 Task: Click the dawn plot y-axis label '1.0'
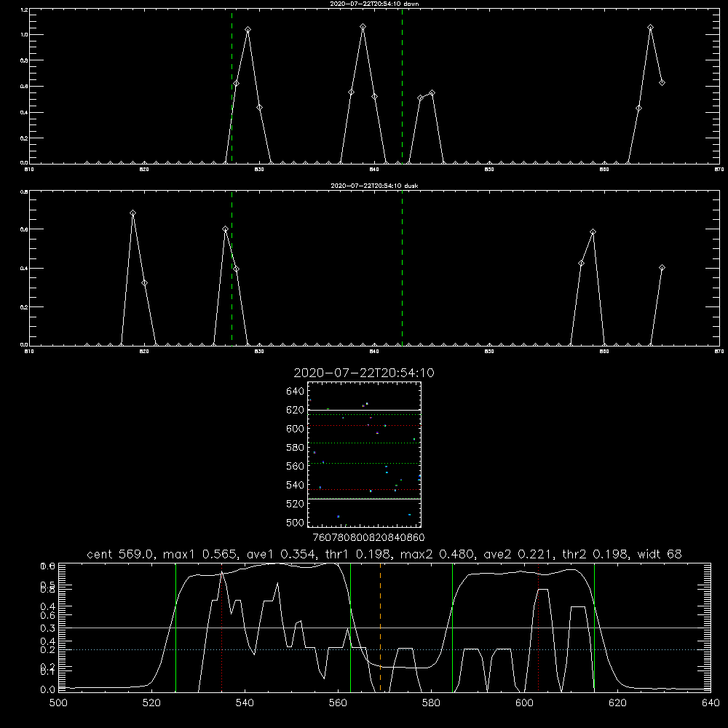coord(25,35)
